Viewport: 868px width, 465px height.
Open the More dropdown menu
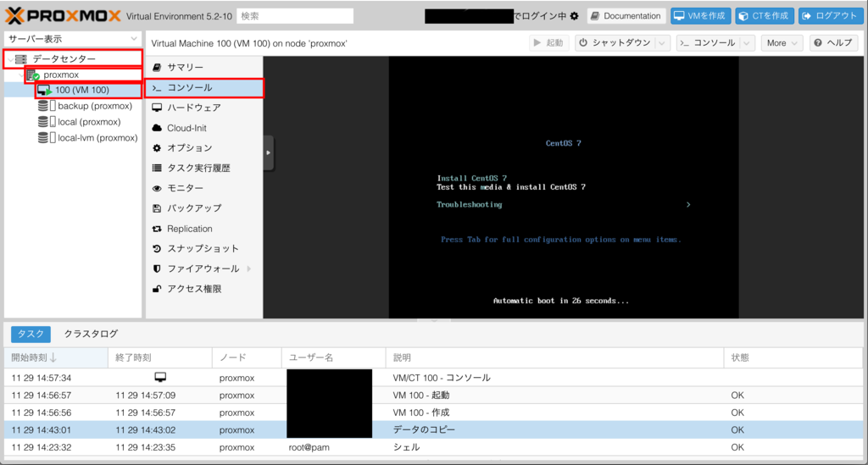tap(782, 43)
